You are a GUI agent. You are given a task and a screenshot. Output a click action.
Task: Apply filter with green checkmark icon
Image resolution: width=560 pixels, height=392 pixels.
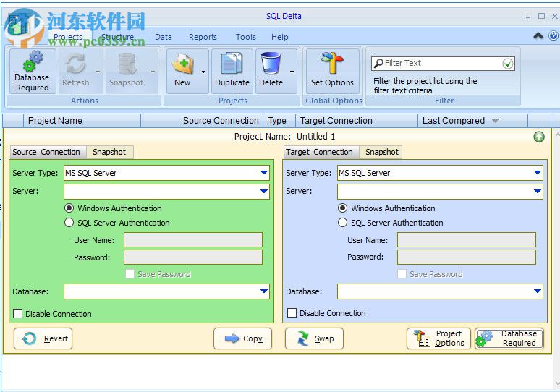click(507, 64)
